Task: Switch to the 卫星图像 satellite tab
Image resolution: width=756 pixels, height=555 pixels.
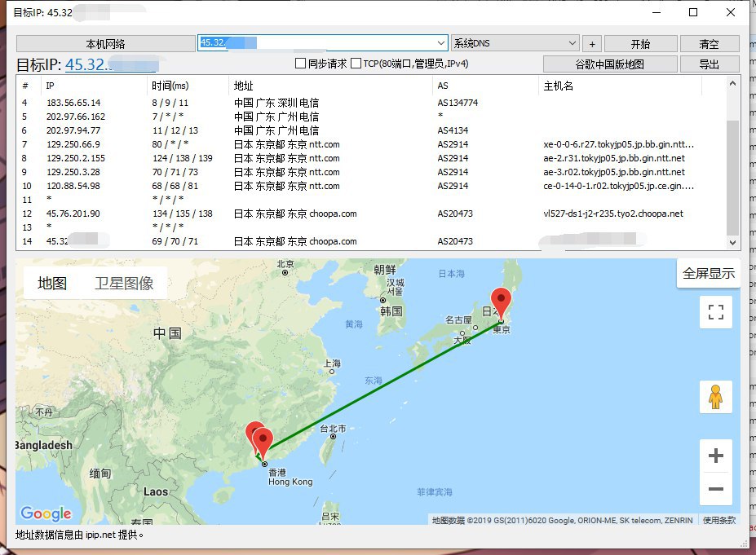Action: point(124,284)
